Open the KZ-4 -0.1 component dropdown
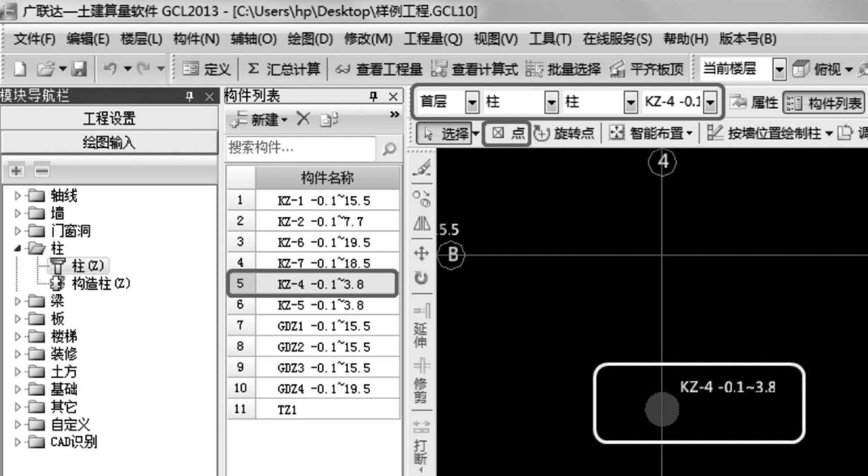The width and height of the screenshot is (868, 476). [x=710, y=102]
